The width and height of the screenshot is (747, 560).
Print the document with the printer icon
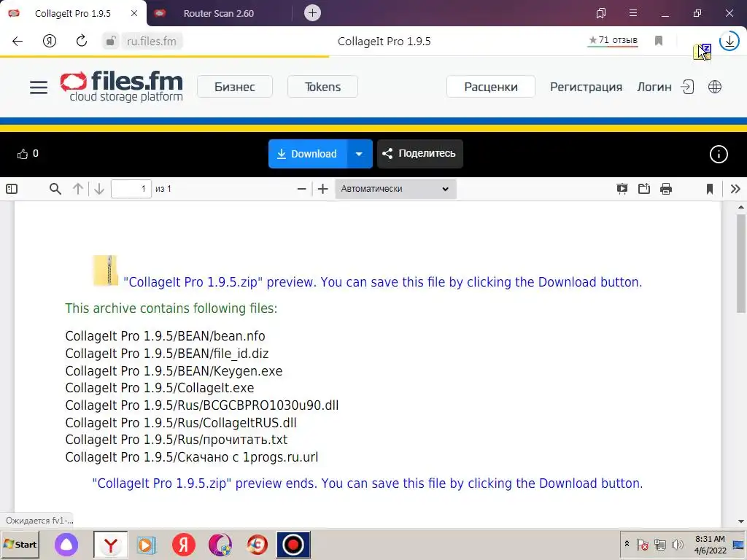coord(666,189)
